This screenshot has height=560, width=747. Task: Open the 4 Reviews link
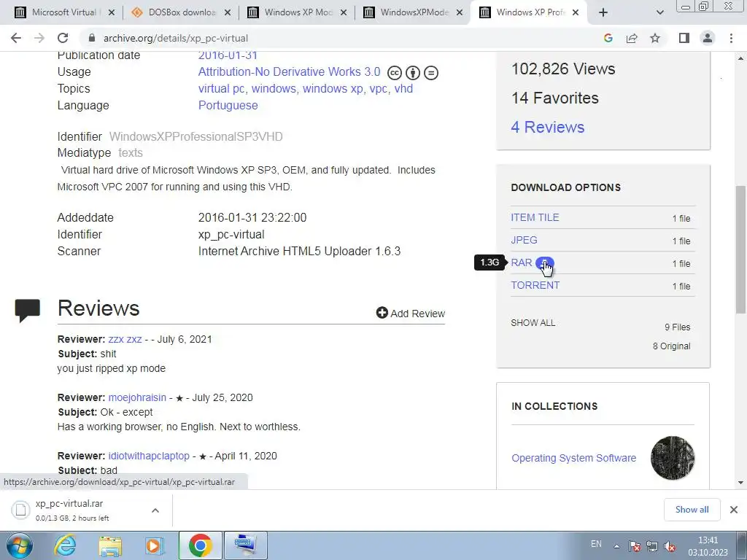coord(547,127)
